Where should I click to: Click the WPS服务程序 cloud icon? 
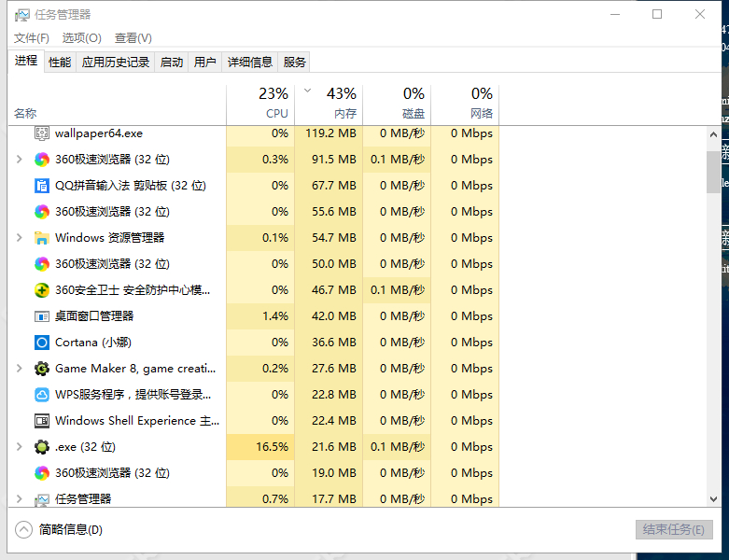[x=42, y=395]
